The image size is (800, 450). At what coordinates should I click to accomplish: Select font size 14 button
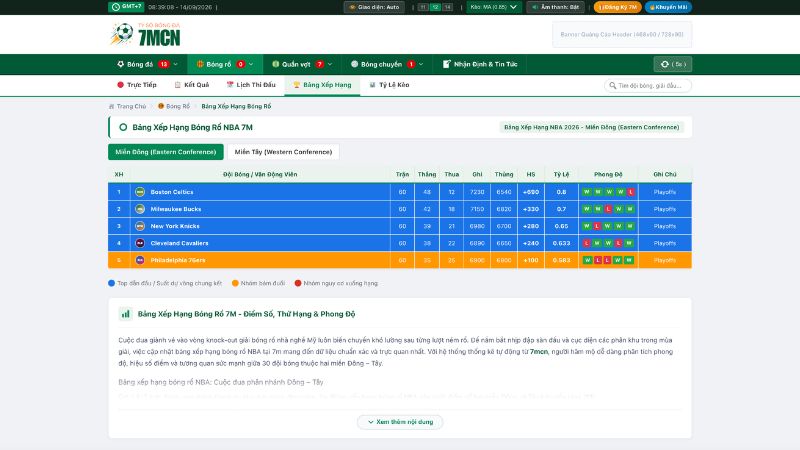[447, 7]
